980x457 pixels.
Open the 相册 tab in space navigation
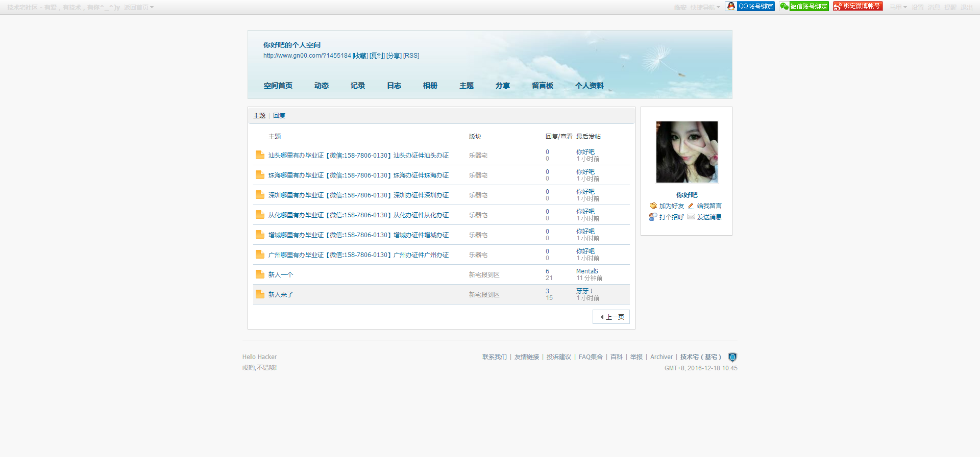[x=430, y=86]
